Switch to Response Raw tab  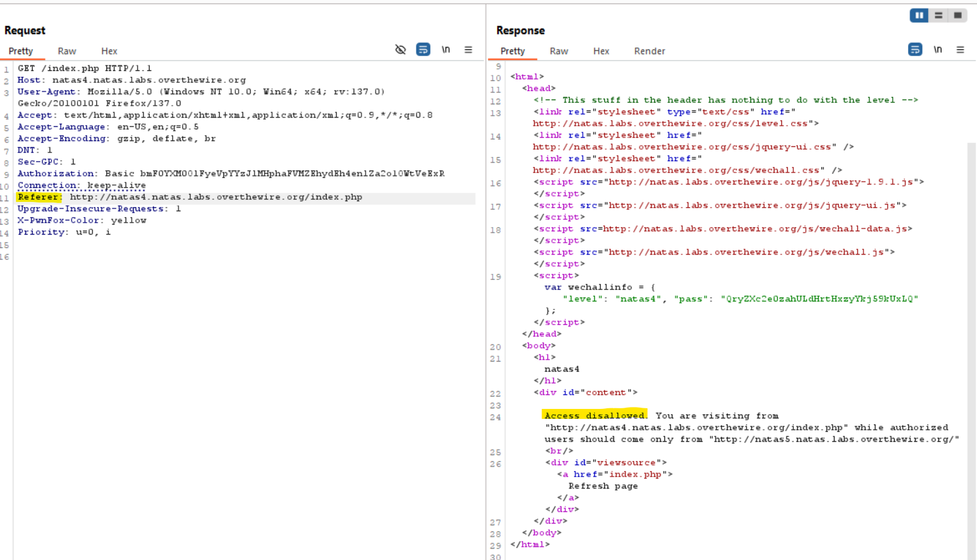[559, 51]
